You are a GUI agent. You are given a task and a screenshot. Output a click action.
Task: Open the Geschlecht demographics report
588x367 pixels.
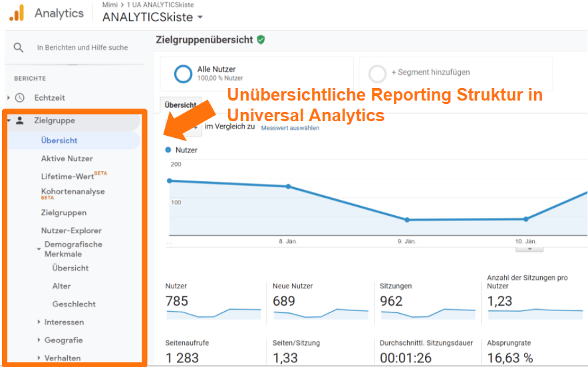(x=74, y=304)
